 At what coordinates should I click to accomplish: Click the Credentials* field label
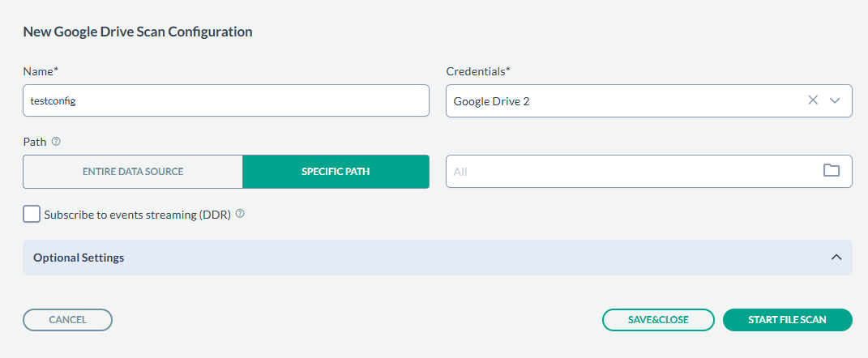click(x=478, y=71)
